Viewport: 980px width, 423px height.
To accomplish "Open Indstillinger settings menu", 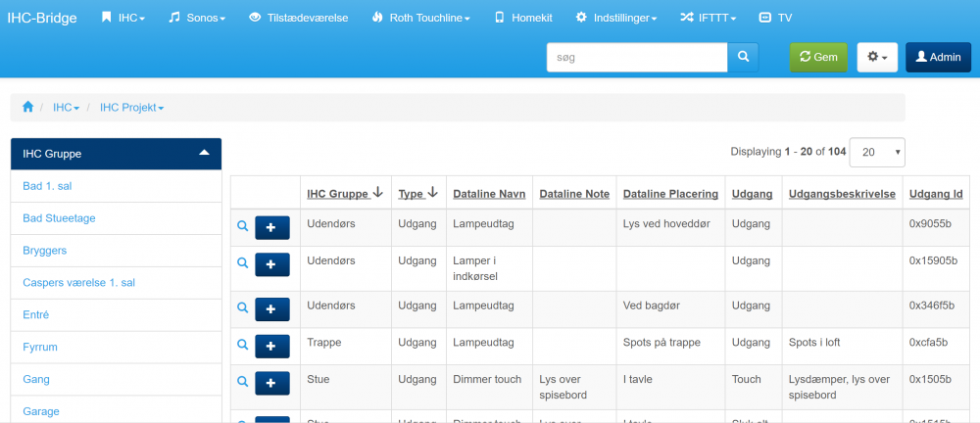I will pyautogui.click(x=615, y=18).
